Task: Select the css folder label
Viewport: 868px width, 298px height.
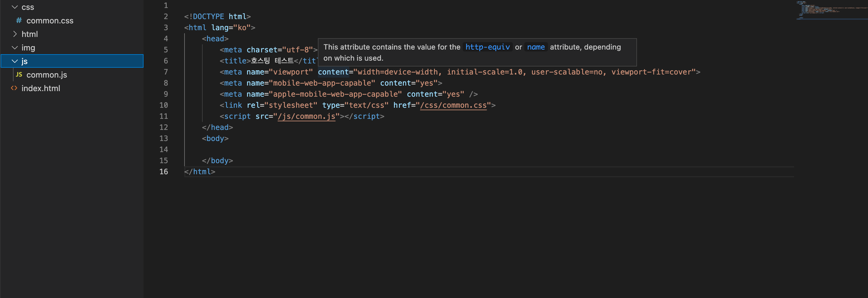Action: click(x=28, y=7)
